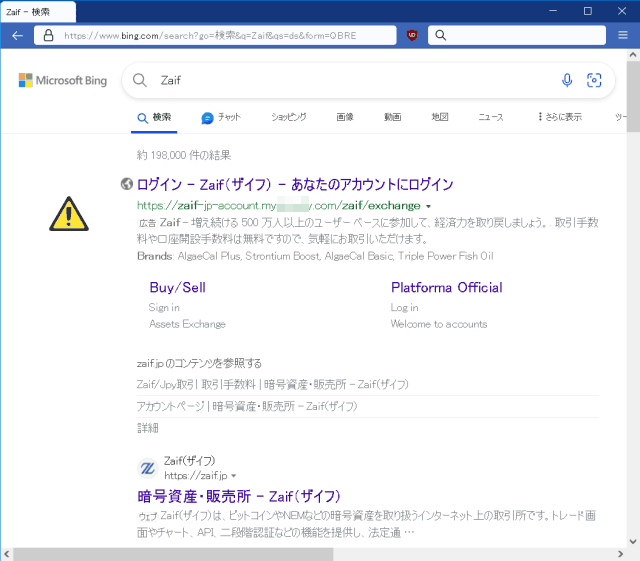Open the Platforma Official sitelink
The image size is (640, 561).
tap(447, 287)
